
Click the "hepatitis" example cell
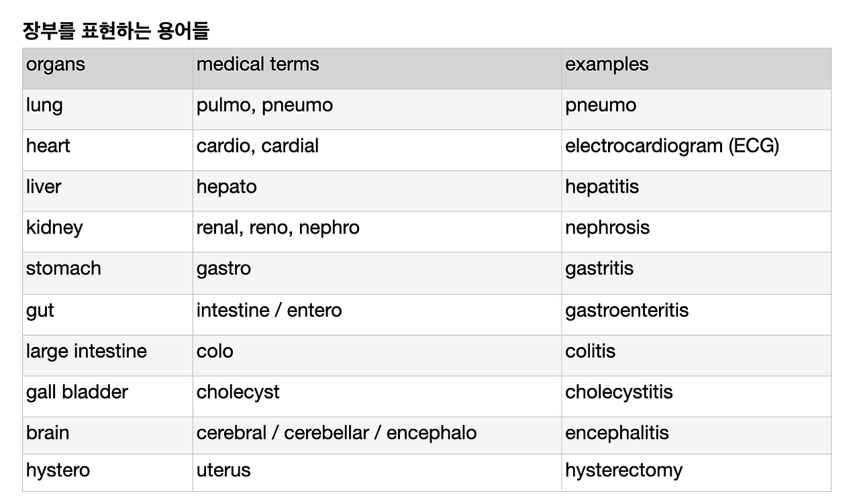tap(602, 187)
